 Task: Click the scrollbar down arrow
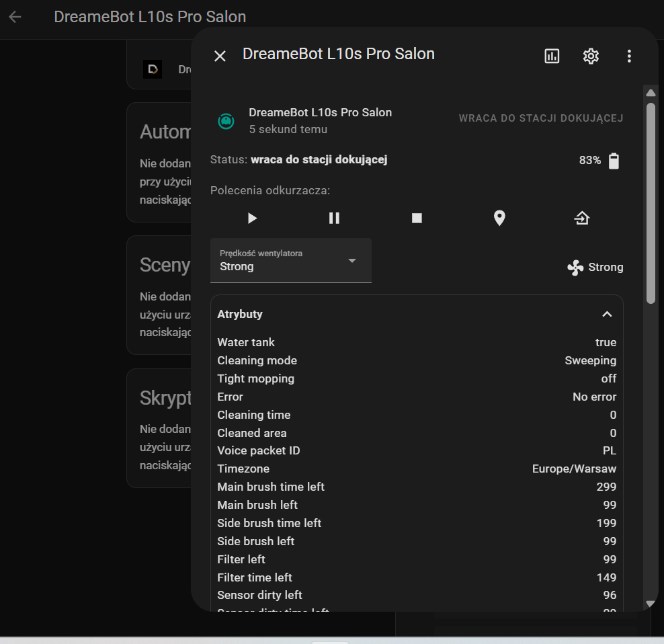[x=651, y=604]
